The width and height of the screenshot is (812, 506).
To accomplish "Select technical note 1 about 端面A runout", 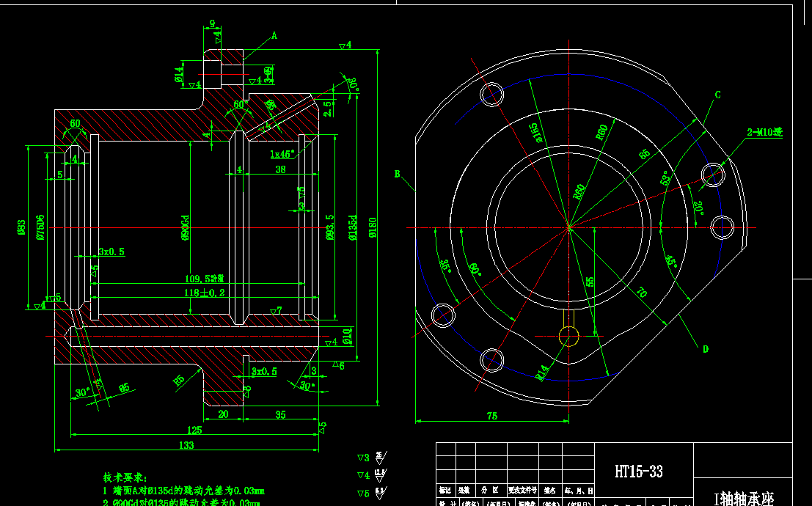I will [184, 491].
